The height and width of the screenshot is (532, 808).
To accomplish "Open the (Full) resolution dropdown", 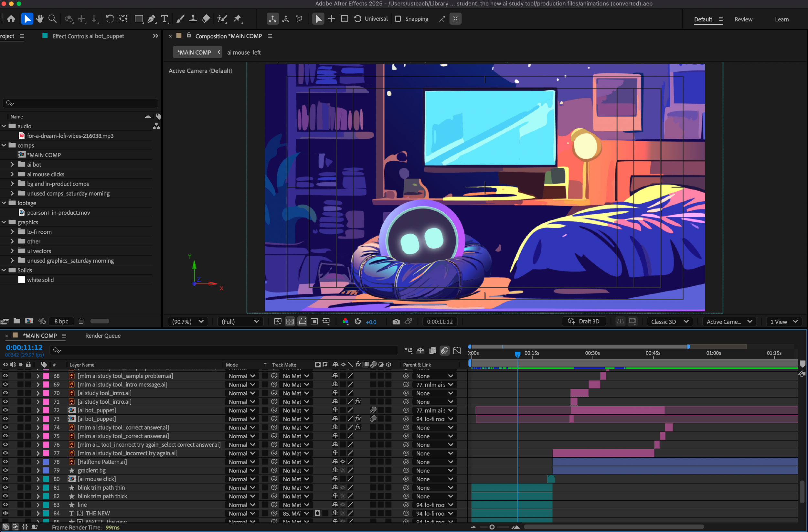I will click(240, 322).
